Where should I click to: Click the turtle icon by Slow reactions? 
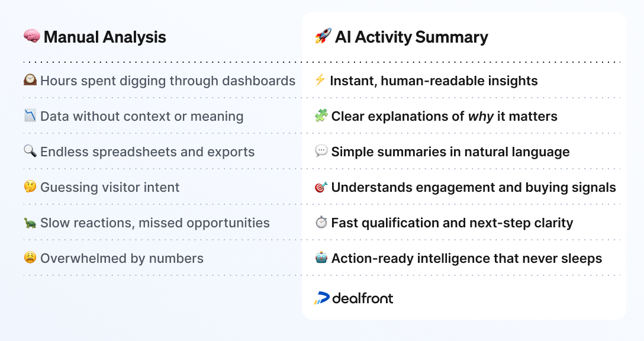pyautogui.click(x=30, y=223)
